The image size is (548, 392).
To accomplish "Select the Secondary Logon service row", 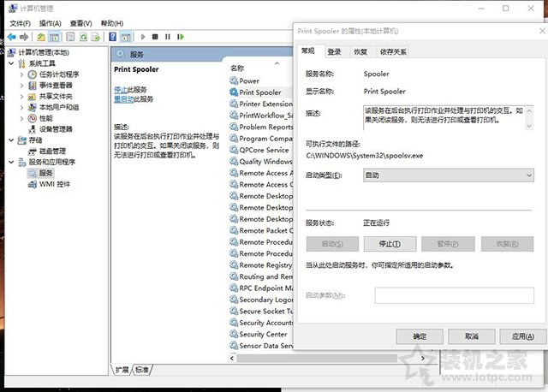I will tap(260, 300).
